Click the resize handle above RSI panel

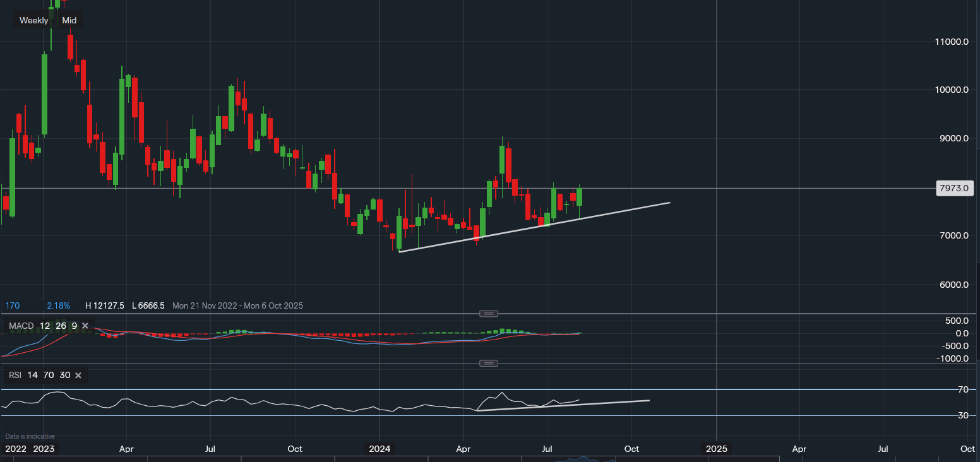(x=489, y=363)
